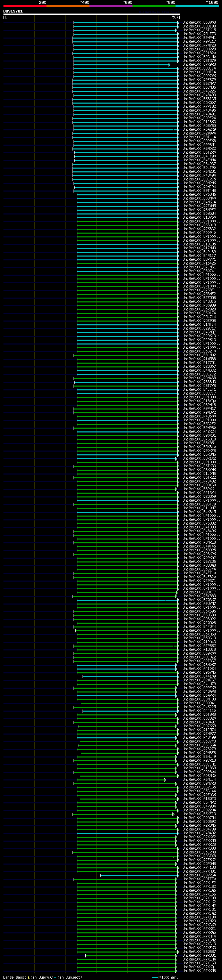Click the white query sequence bar

pyautogui.click(x=92, y=14)
